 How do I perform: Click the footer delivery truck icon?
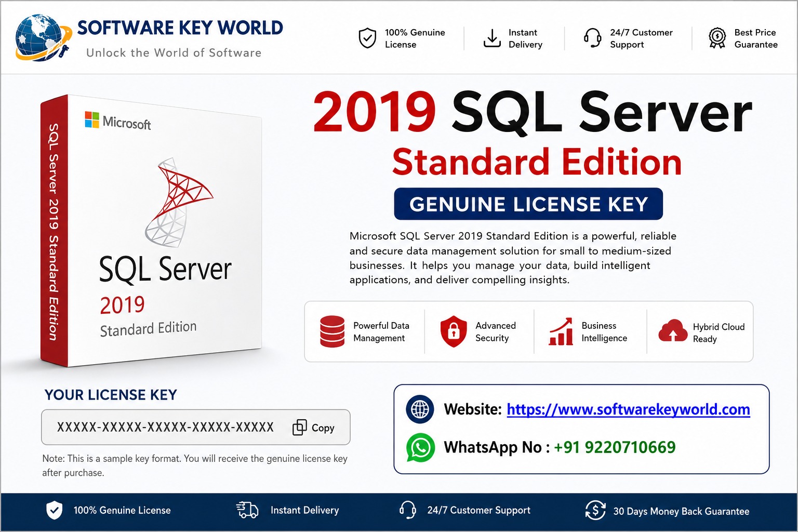247,510
